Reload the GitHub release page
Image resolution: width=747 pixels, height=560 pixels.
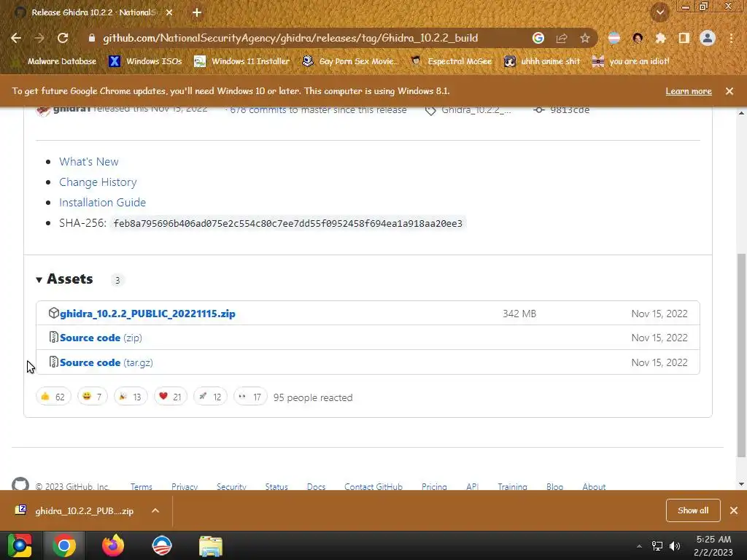click(63, 38)
